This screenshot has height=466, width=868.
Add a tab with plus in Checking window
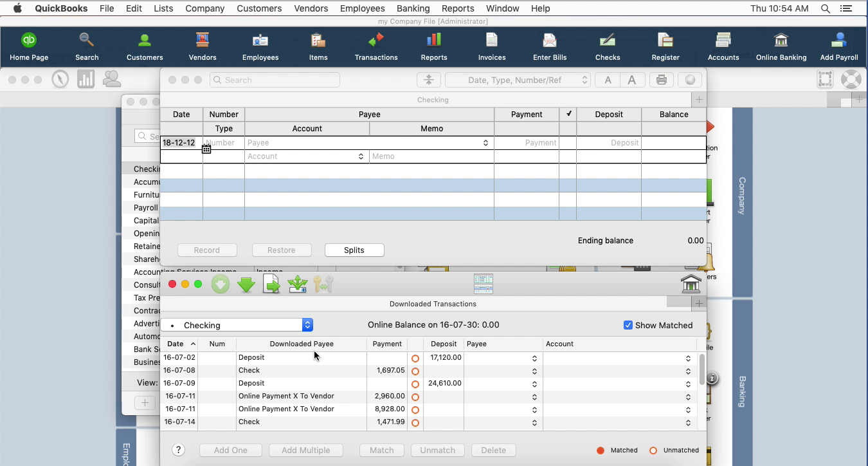tap(699, 100)
